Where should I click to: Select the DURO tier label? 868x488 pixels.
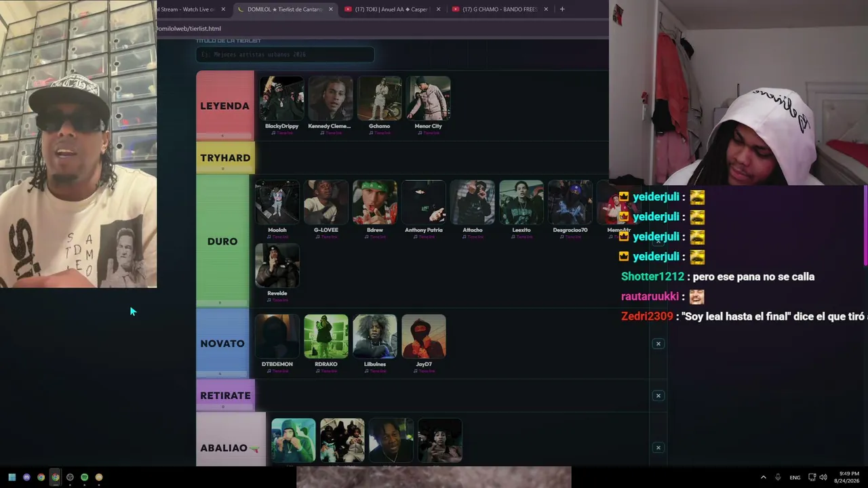coord(222,241)
